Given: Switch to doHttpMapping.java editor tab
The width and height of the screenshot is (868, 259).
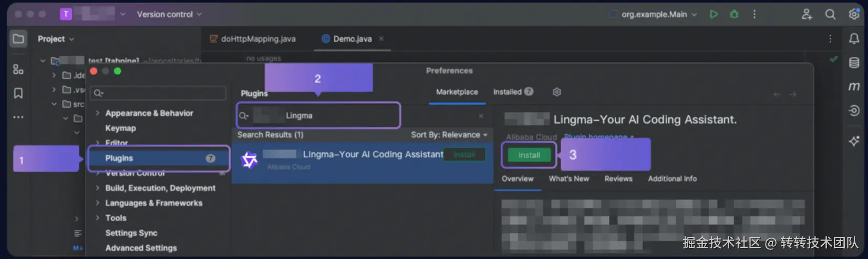Looking at the screenshot, I should tap(253, 39).
